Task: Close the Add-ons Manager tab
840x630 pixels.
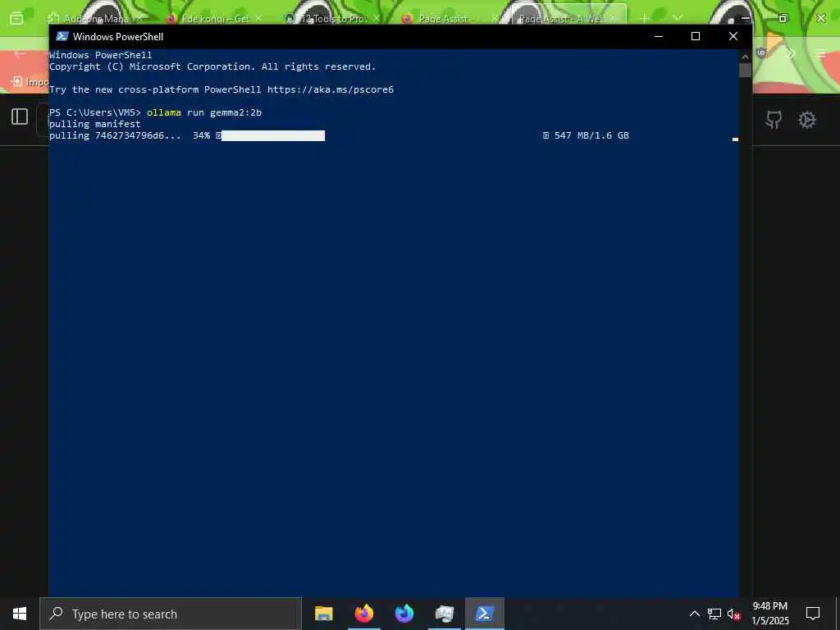Action: (x=141, y=18)
